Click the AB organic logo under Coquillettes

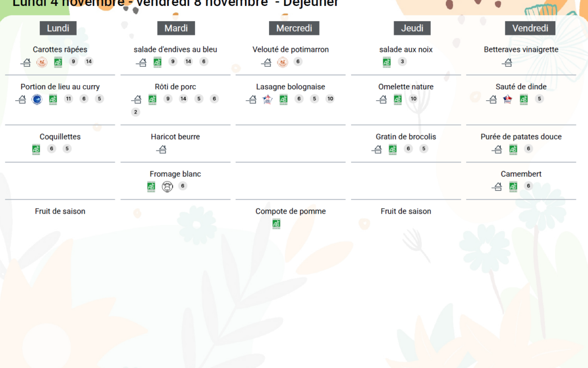(x=36, y=149)
